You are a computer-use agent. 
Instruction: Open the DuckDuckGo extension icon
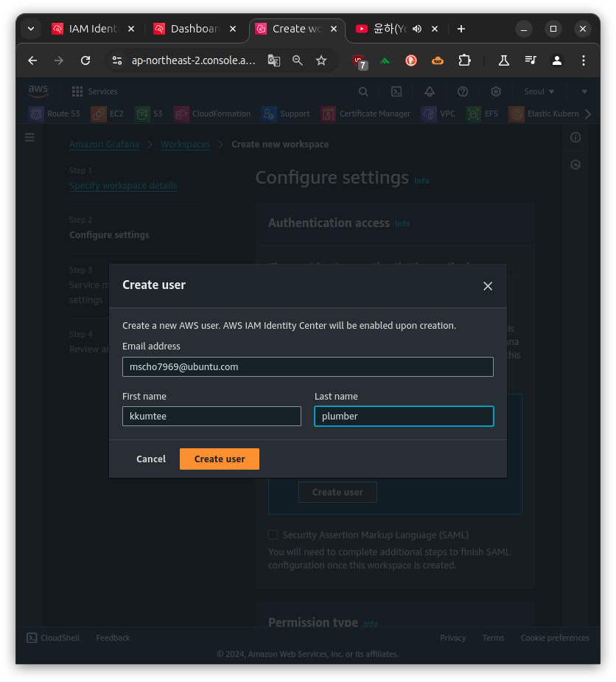click(x=411, y=60)
